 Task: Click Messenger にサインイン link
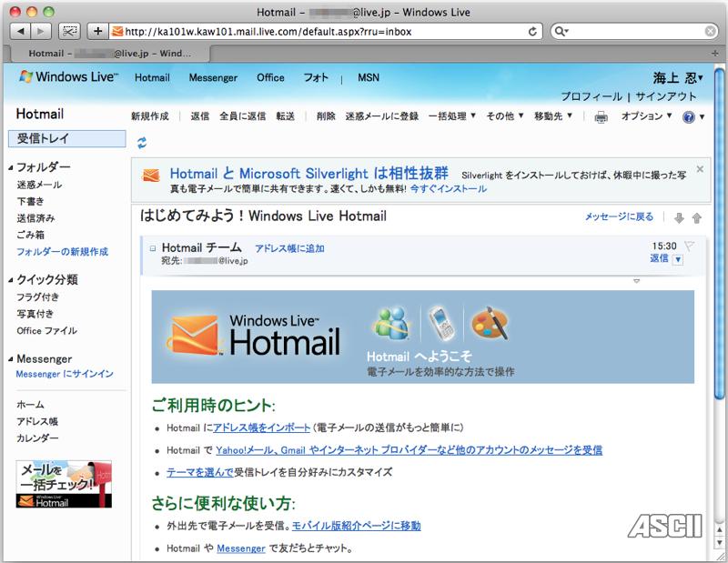point(65,374)
